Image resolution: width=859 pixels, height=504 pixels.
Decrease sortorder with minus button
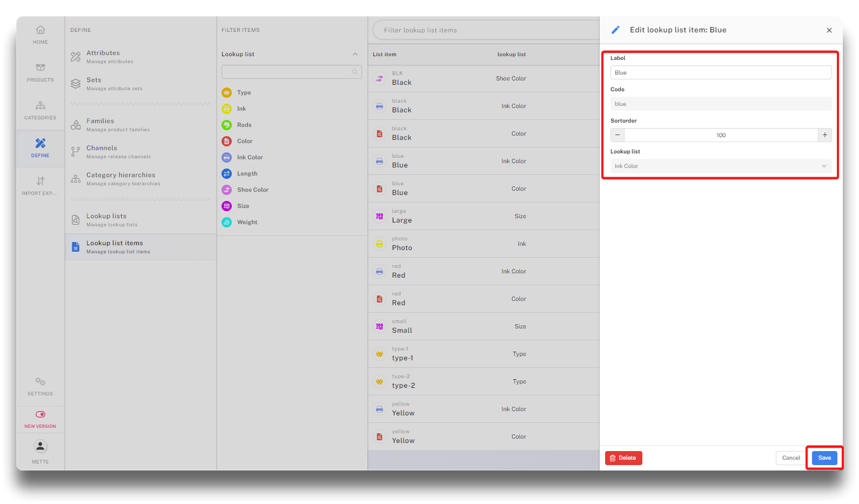tap(618, 135)
